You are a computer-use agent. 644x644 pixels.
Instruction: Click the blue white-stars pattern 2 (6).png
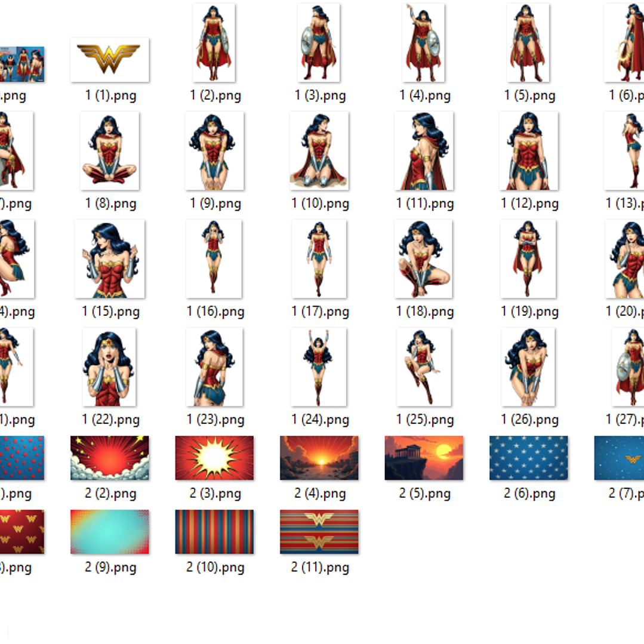[x=529, y=458]
